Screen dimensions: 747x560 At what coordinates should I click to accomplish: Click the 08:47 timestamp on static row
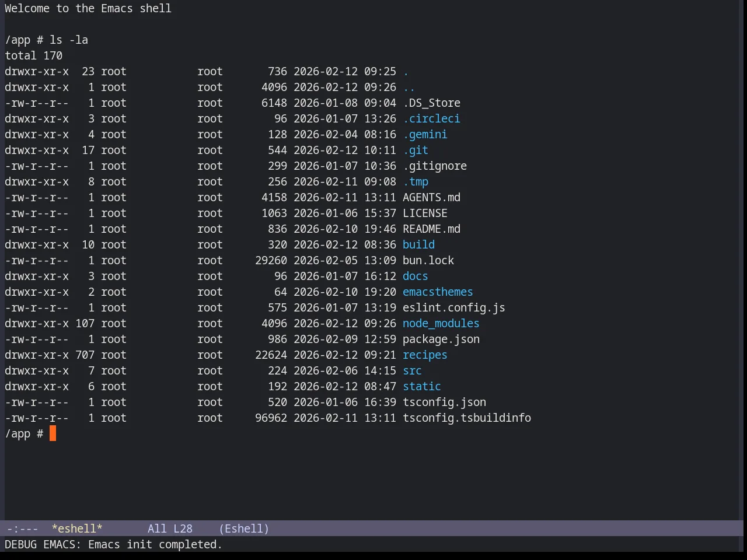point(380,387)
